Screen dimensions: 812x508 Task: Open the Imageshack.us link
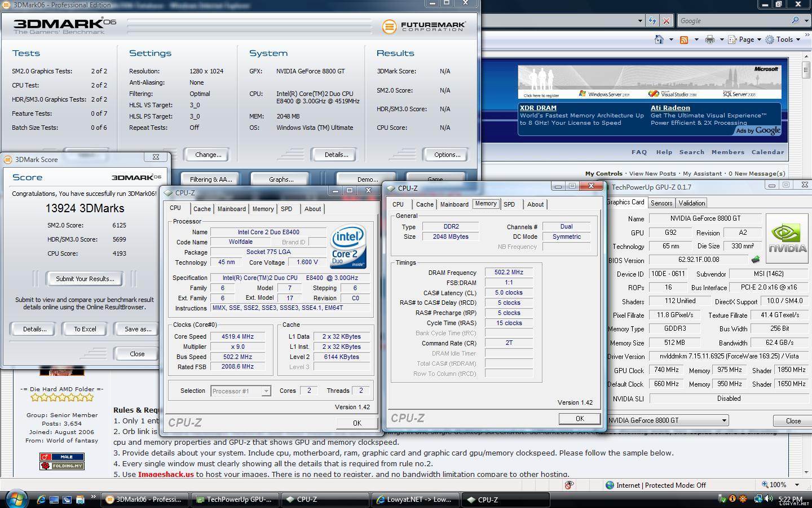pos(166,474)
